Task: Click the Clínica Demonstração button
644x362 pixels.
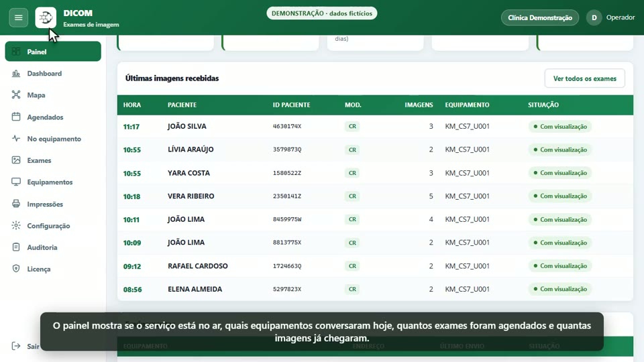Action: coord(539,17)
